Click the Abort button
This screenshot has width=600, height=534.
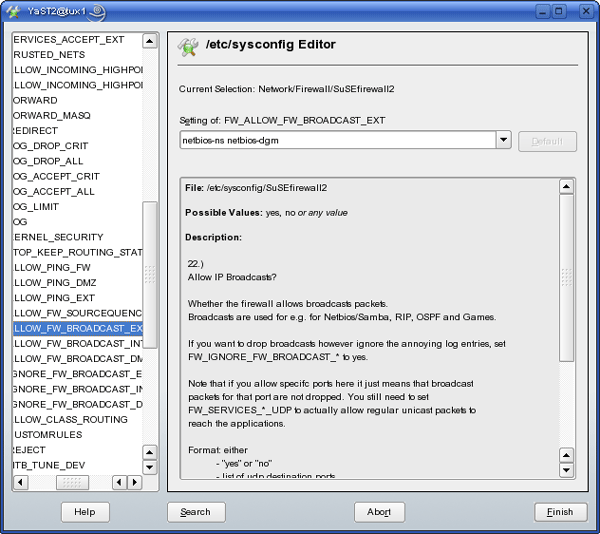(x=379, y=512)
